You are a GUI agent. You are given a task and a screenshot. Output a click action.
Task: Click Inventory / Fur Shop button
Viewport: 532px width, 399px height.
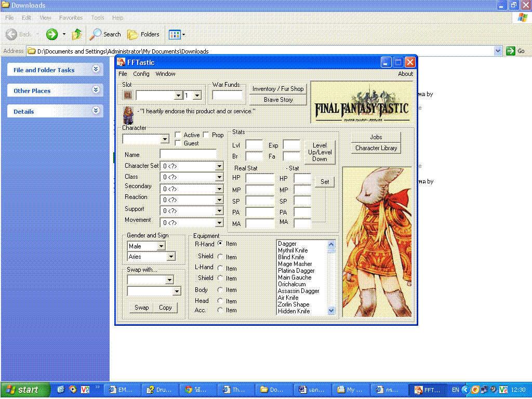(278, 89)
